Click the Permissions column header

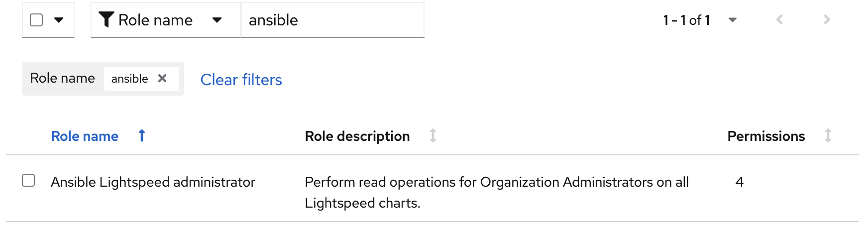[766, 136]
